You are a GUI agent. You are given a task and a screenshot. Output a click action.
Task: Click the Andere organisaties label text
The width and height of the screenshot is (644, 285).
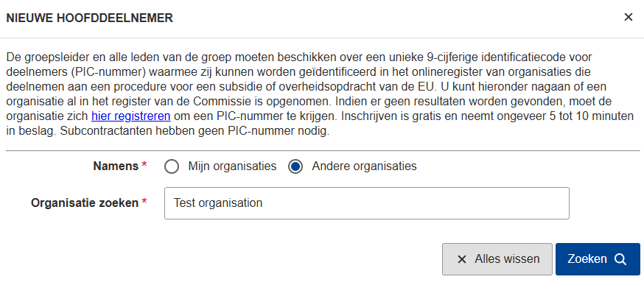tap(364, 166)
